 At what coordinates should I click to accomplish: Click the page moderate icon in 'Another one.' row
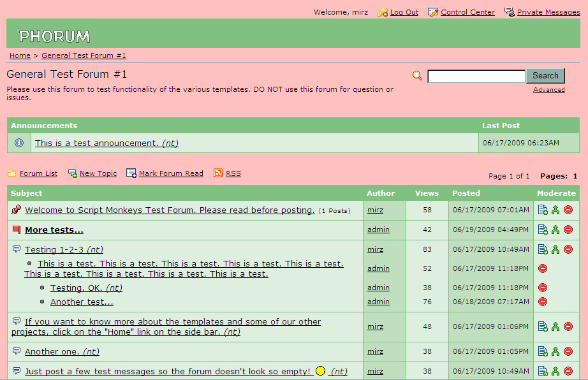pyautogui.click(x=543, y=351)
